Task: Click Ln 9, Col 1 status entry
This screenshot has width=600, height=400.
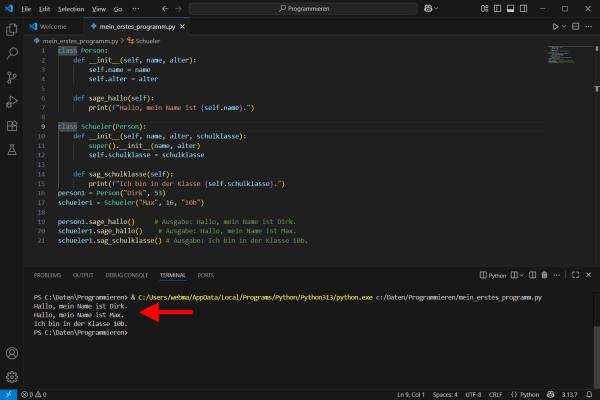Action: click(411, 395)
